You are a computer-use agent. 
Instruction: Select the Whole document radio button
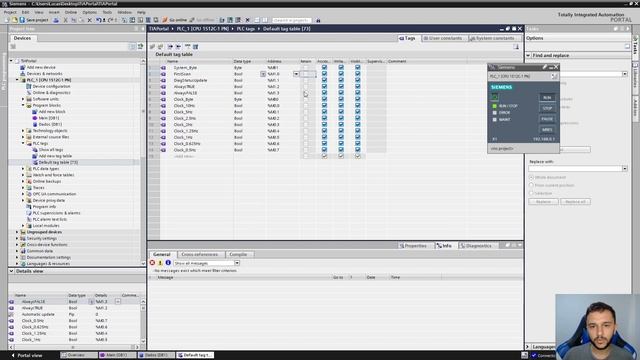tap(531, 178)
